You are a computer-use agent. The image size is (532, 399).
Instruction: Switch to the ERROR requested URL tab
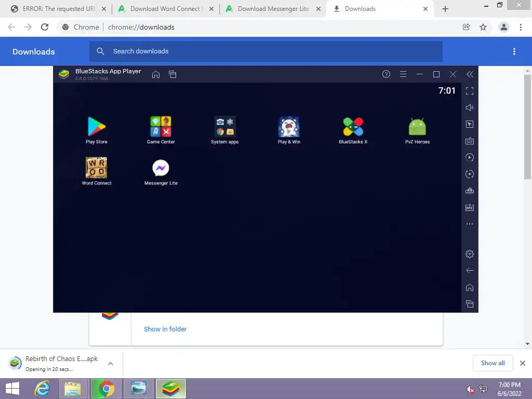coord(58,9)
